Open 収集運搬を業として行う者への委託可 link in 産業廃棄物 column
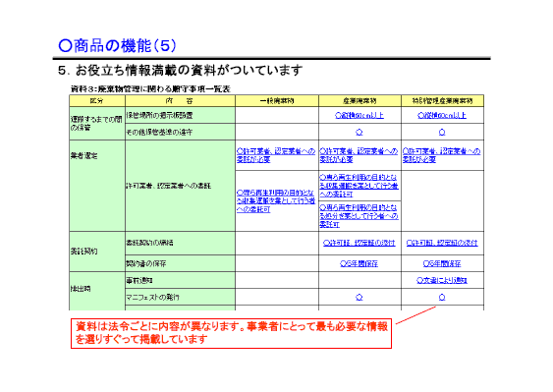This screenshot has width=553, height=392. pos(359,186)
